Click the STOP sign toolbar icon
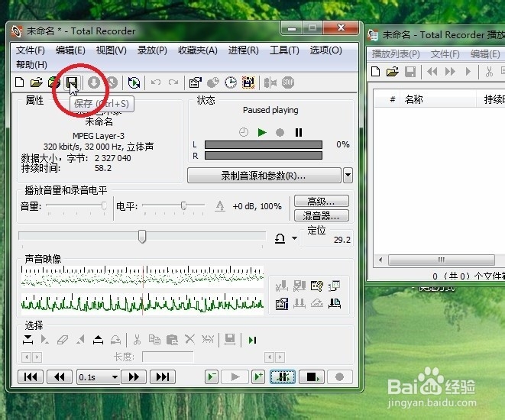The height and width of the screenshot is (420, 505). 288,82
